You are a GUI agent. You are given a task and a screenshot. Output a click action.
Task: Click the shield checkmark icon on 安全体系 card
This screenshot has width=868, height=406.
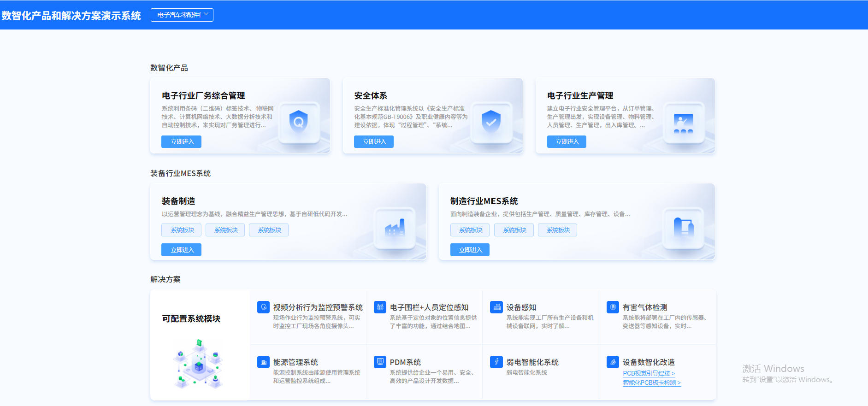tap(491, 122)
